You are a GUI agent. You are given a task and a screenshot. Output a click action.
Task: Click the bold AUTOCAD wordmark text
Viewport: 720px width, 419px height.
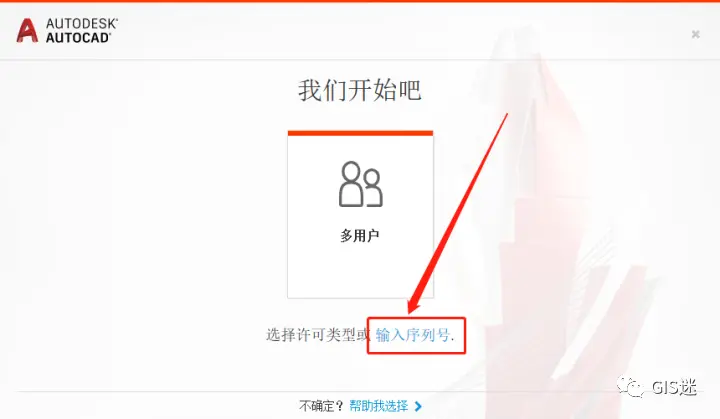[x=78, y=38]
